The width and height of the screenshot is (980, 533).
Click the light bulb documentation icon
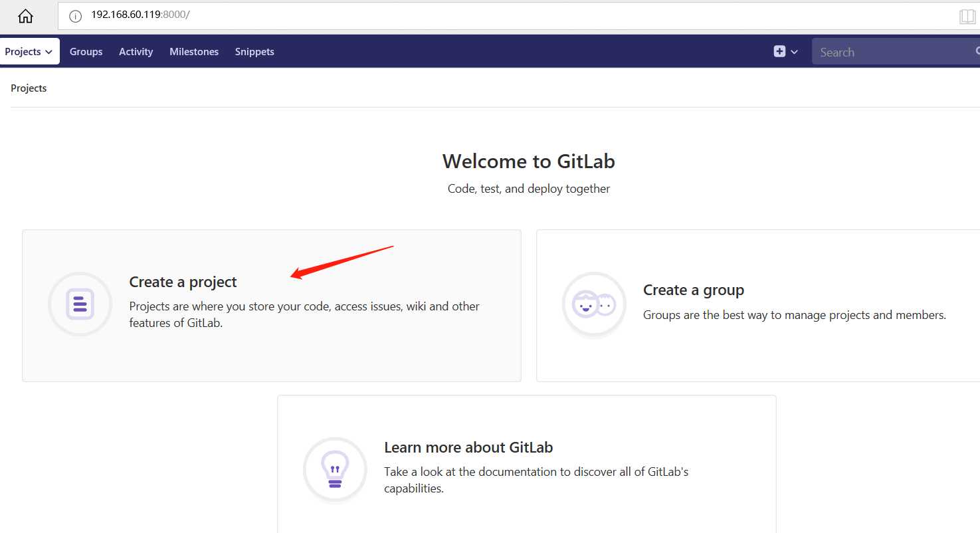335,469
